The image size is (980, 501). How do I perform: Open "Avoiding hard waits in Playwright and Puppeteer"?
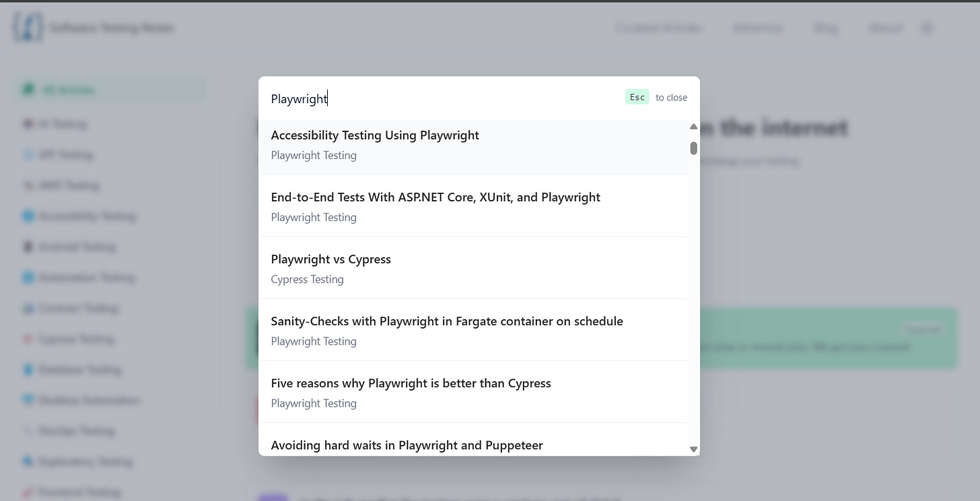click(473, 440)
